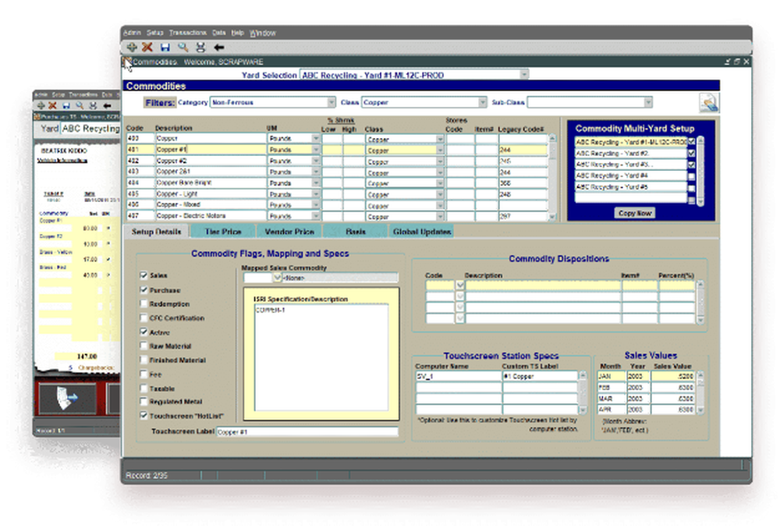
Task: Toggle the Touchscreen "HotList" checkbox
Action: pyautogui.click(x=144, y=416)
